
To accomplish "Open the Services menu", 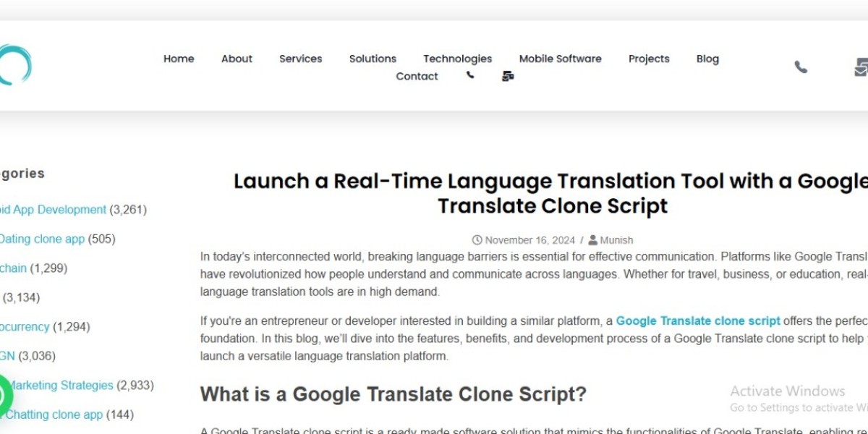I will coord(301,59).
